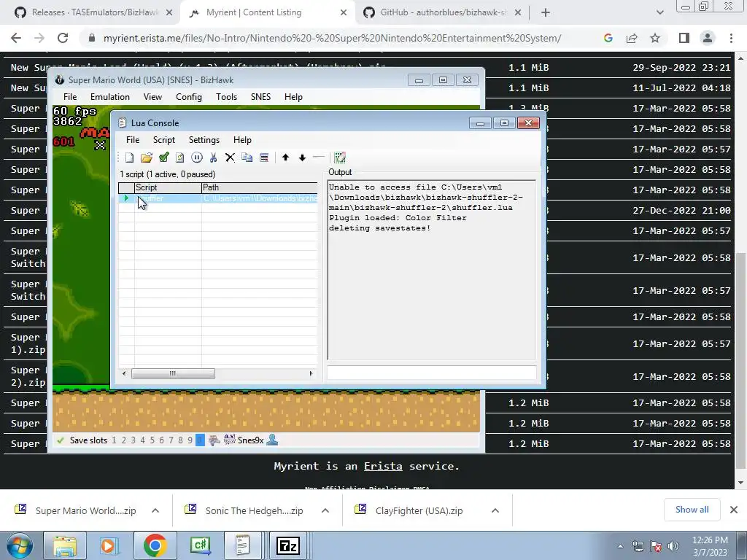This screenshot has width=747, height=560.
Task: Open SNES menu in BizHawk window
Action: point(260,97)
